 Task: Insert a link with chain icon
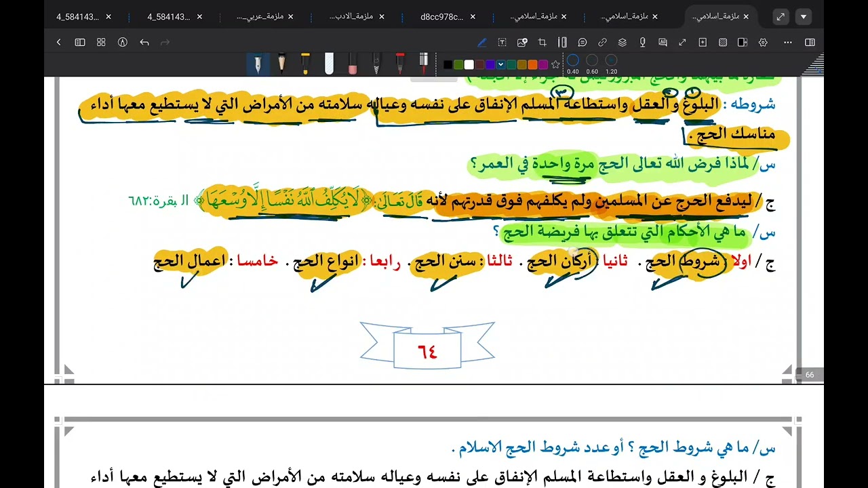point(602,42)
